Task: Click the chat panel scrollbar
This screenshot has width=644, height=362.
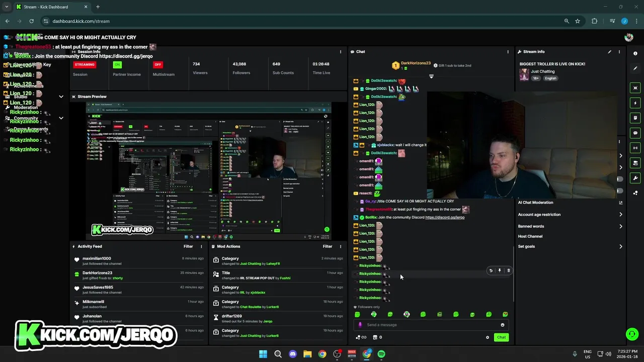Action: [513, 274]
